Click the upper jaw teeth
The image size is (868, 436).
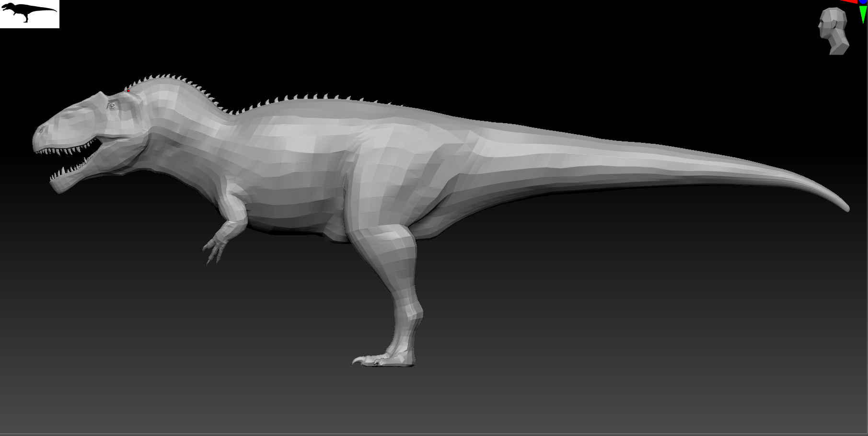[66, 150]
